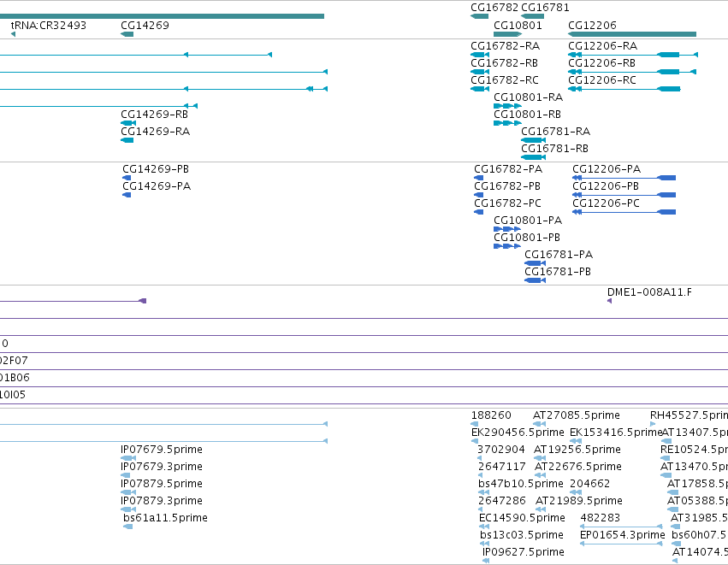Click transcript CG10801-RA
This screenshot has width=728, height=565.
point(529,97)
